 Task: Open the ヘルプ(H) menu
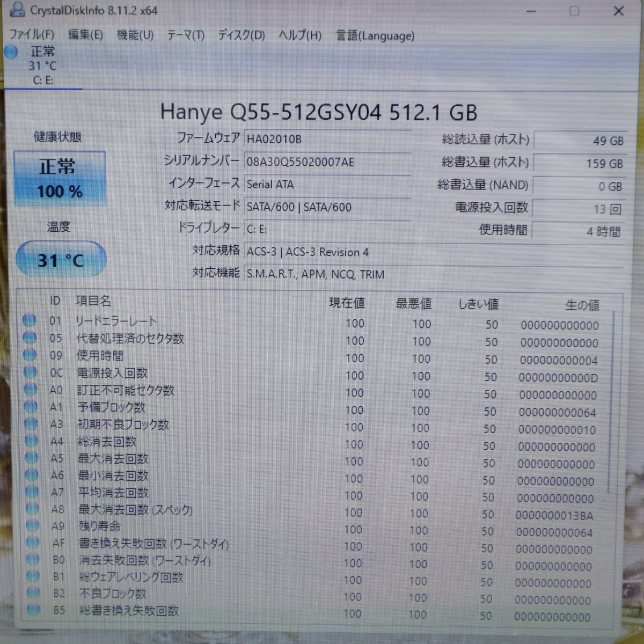click(300, 35)
